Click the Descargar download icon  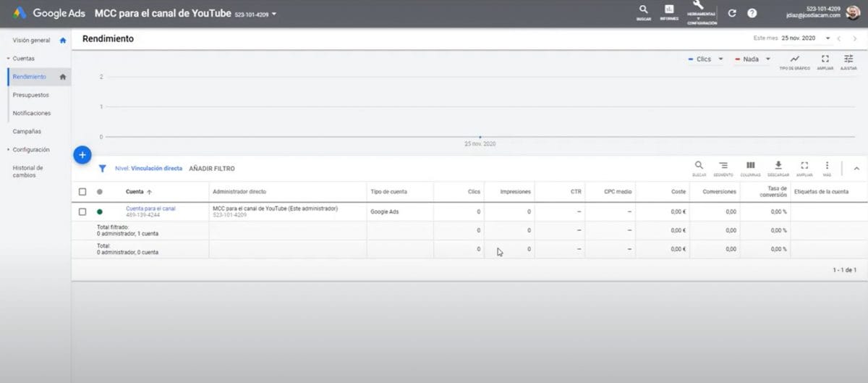tap(778, 167)
